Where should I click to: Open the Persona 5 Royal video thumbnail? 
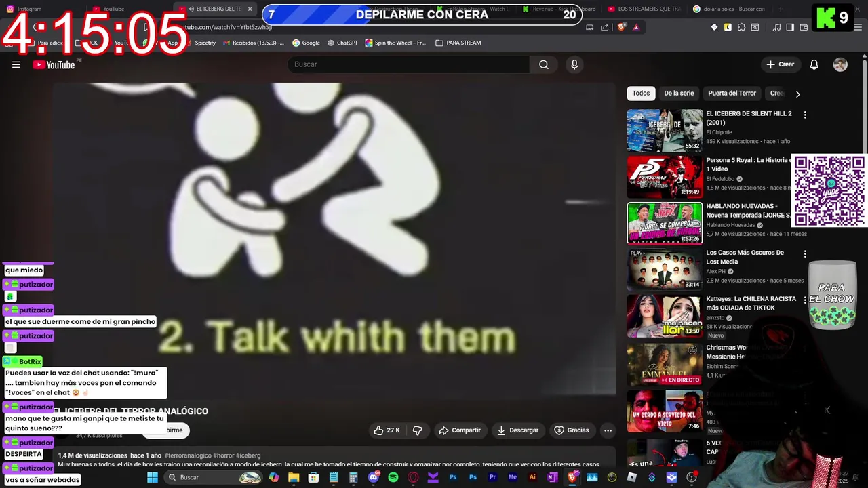point(665,177)
